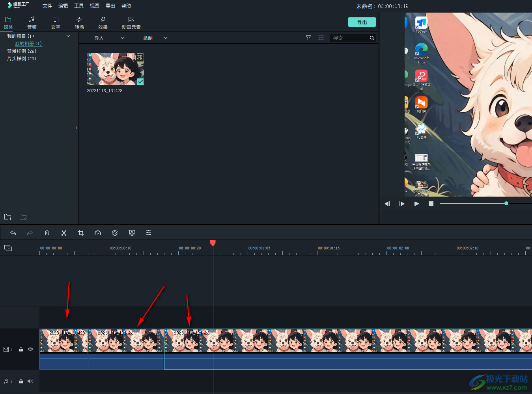Select the third long clip on the timeline
This screenshot has height=394, width=532.
[x=348, y=349]
